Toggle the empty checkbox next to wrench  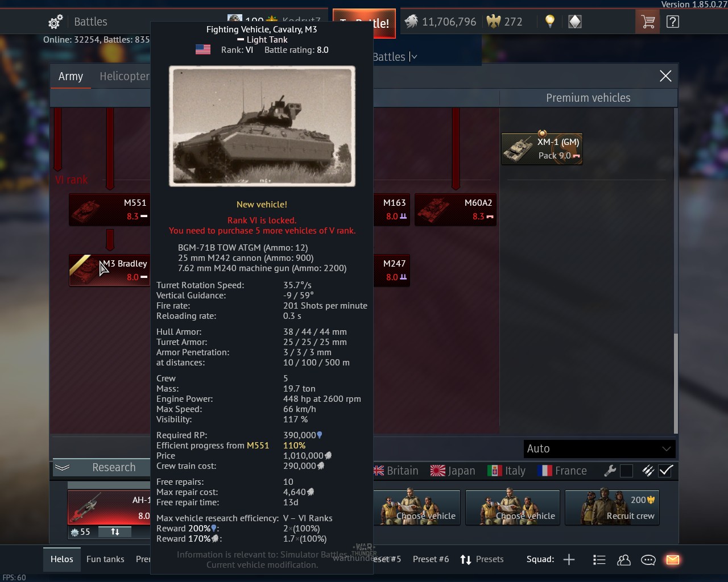pyautogui.click(x=626, y=471)
